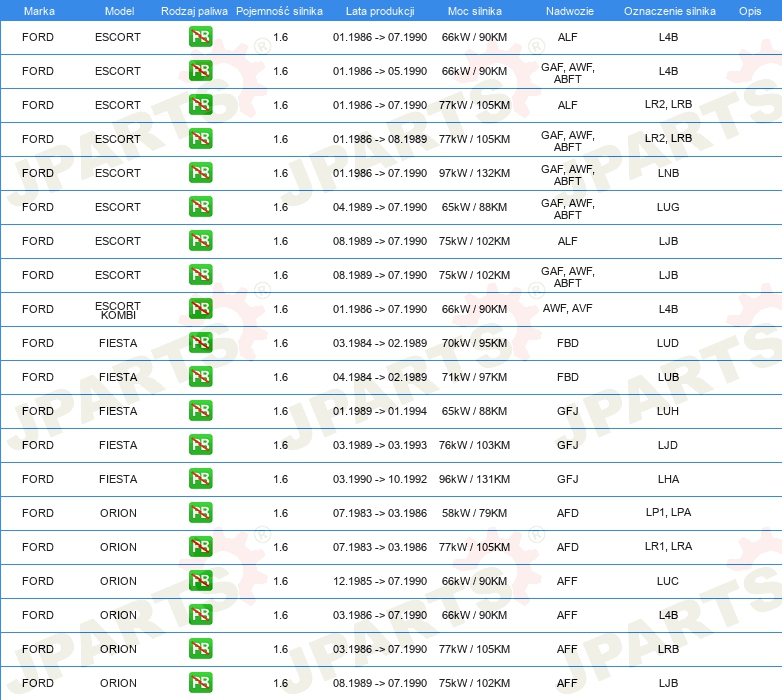This screenshot has width=782, height=700.
Task: Click the Lata produkcji column header
Action: [x=380, y=11]
